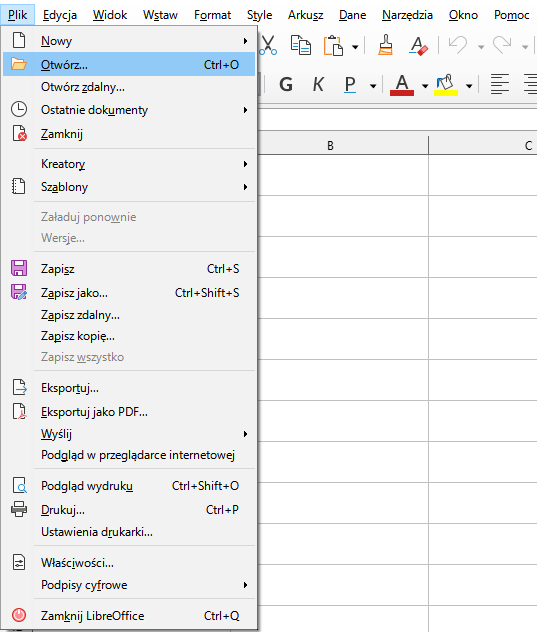Screen dimensions: 537x632
Task: Click the Paste clipboard icon
Action: point(333,46)
